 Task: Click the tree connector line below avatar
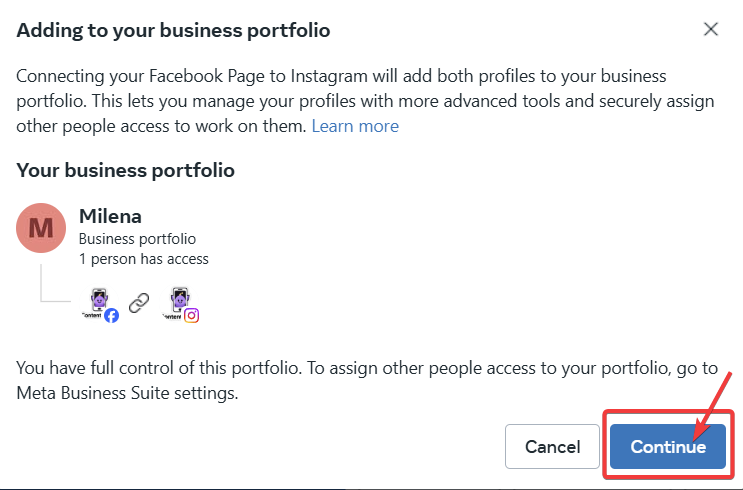42,283
